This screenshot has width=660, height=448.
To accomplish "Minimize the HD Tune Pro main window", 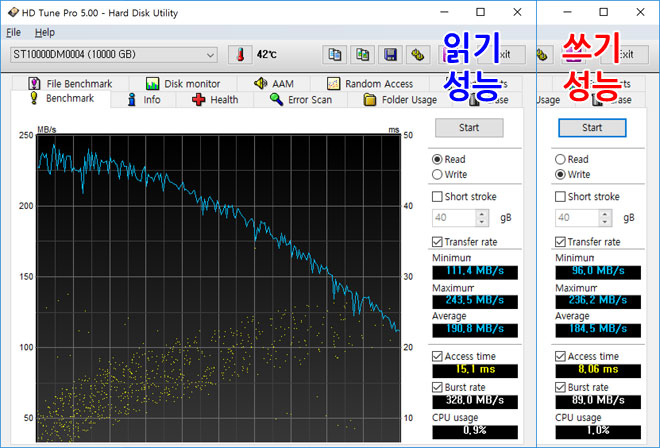I will click(444, 12).
